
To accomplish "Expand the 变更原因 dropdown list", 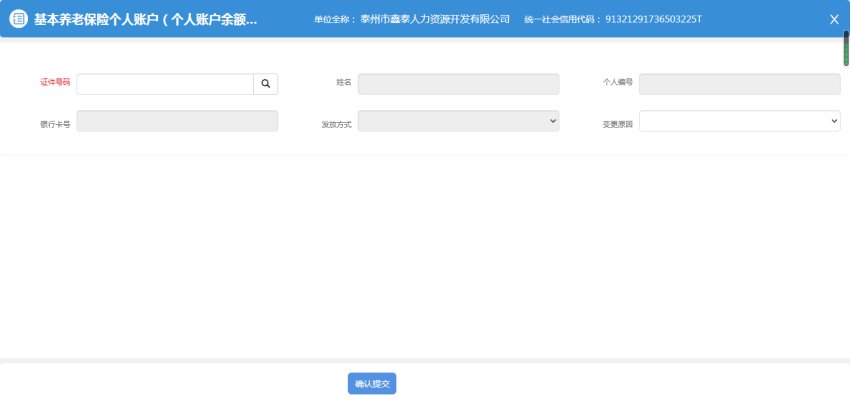I will click(x=739, y=121).
